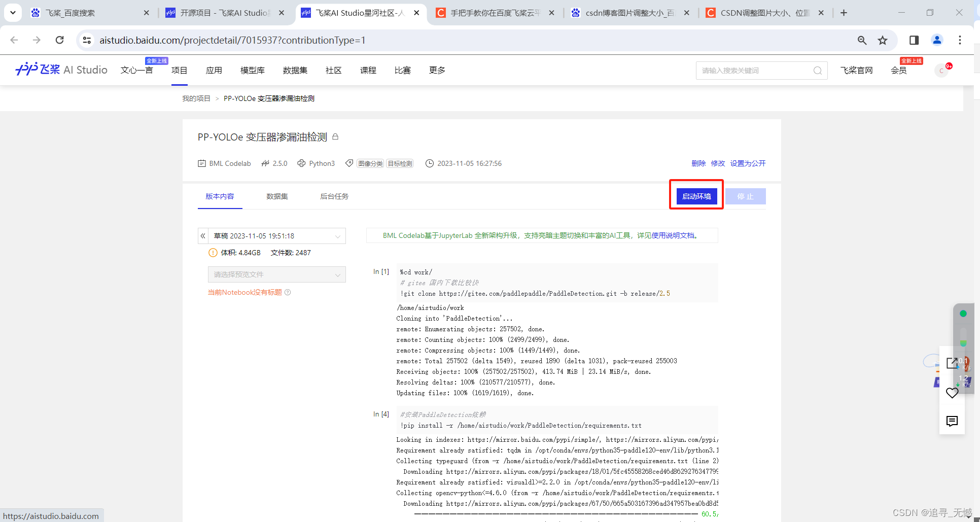The image size is (980, 522).
Task: Select the 数据集 tab under project
Action: coord(277,196)
